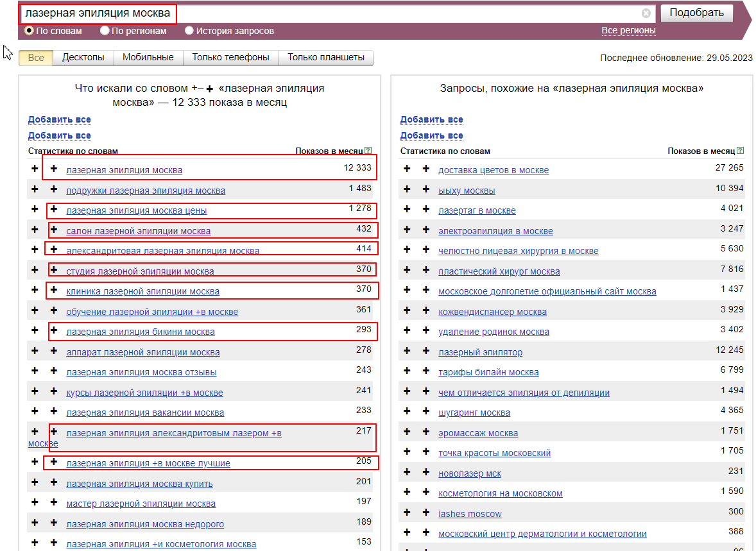Switch to the 'Мобильные' tab
The height and width of the screenshot is (551, 756).
click(x=148, y=58)
